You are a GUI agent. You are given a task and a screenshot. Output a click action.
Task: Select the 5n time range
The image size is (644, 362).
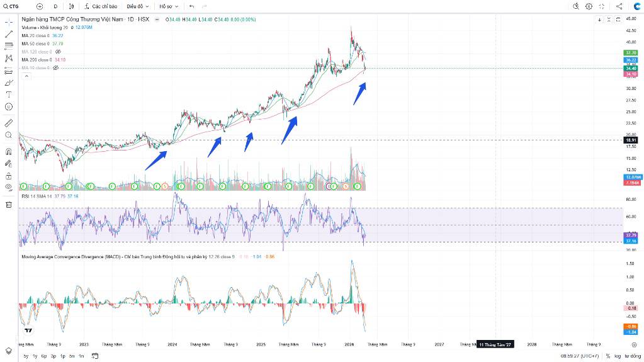pyautogui.click(x=72, y=356)
